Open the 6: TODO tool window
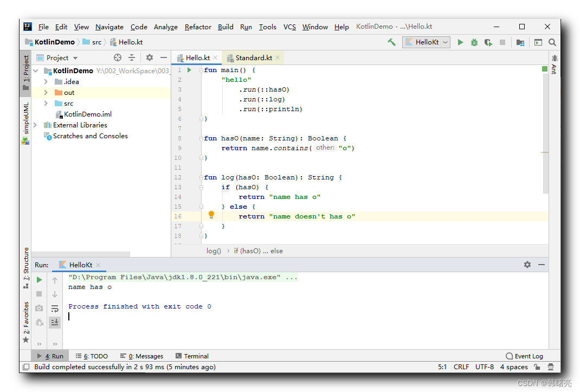The image size is (580, 392). tap(92, 356)
